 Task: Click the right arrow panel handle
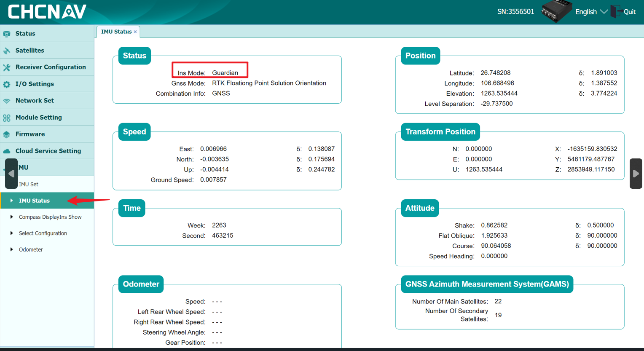click(x=636, y=174)
